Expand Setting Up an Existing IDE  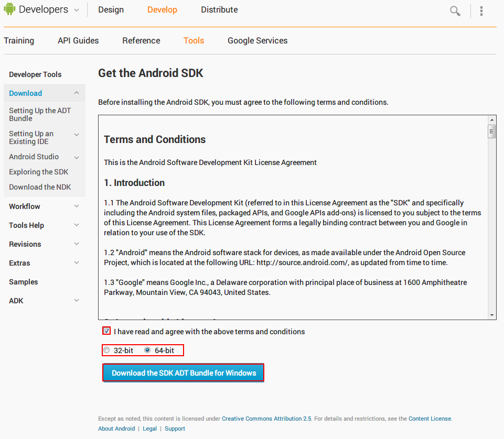[x=77, y=135]
